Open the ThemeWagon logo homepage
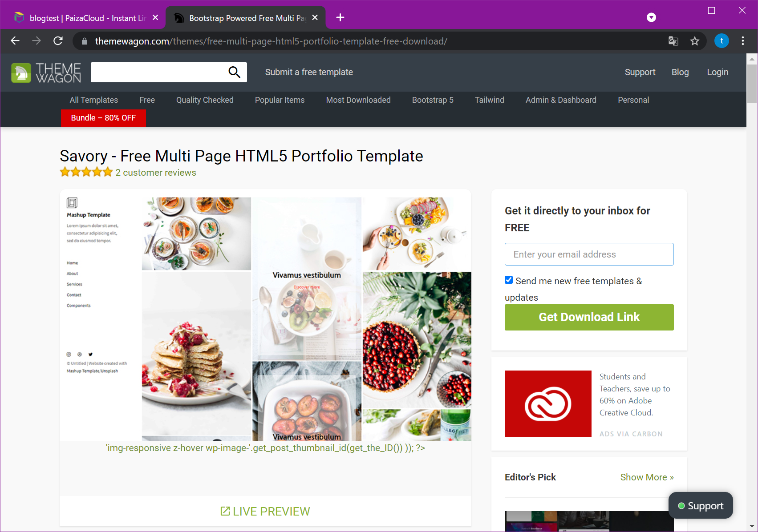This screenshot has width=758, height=532. pyautogui.click(x=46, y=73)
